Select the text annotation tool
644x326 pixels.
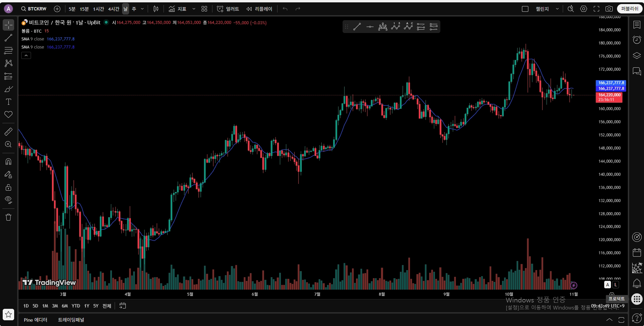point(8,102)
